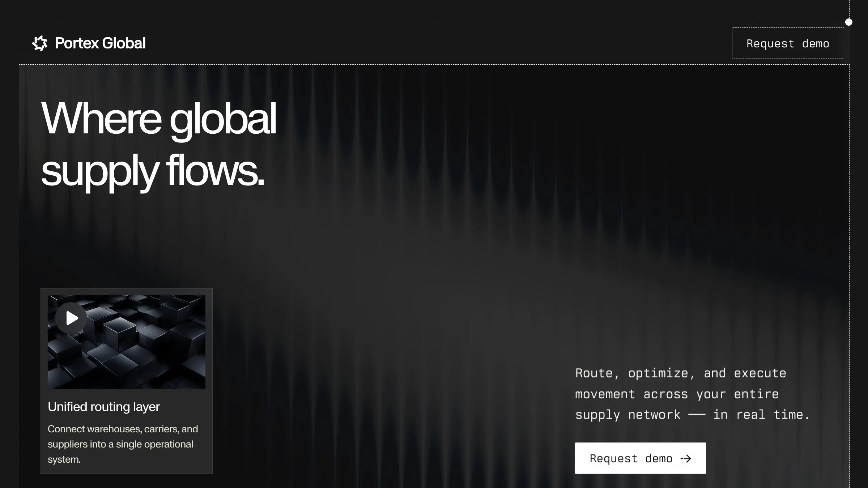The height and width of the screenshot is (488, 868).
Task: Click the "supply network" phrase in paragraph
Action: pos(627,415)
